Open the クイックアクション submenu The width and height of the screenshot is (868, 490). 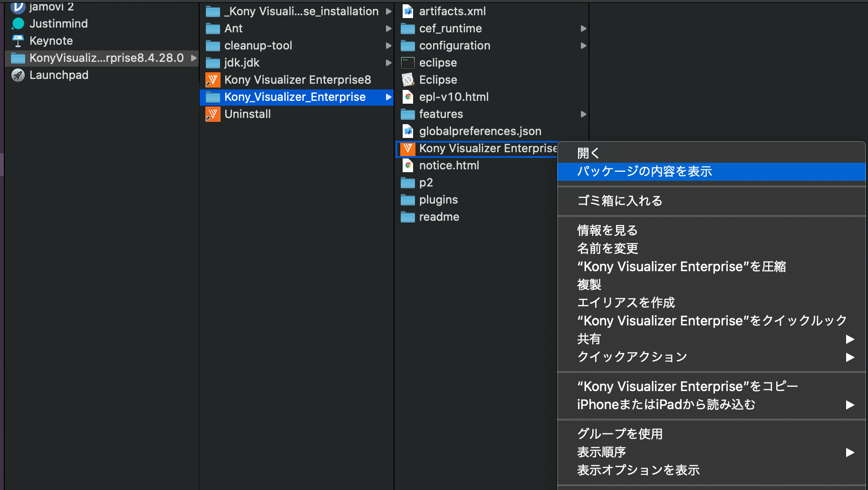click(711, 357)
